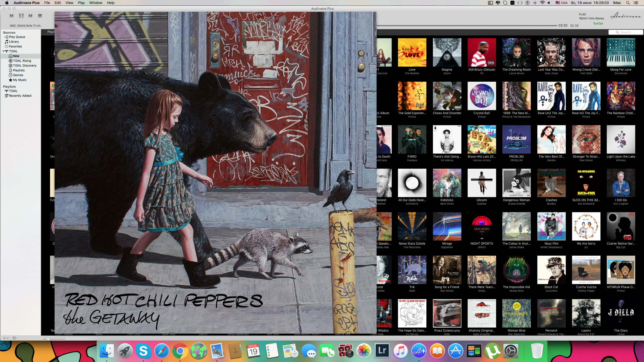
Task: Open the Audirvana Plus application menu
Action: click(27, 3)
